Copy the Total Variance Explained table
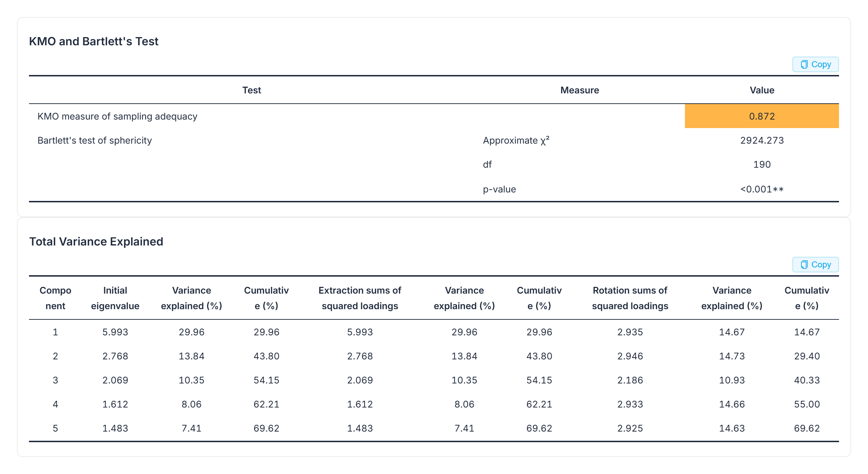868x474 pixels. pyautogui.click(x=815, y=265)
